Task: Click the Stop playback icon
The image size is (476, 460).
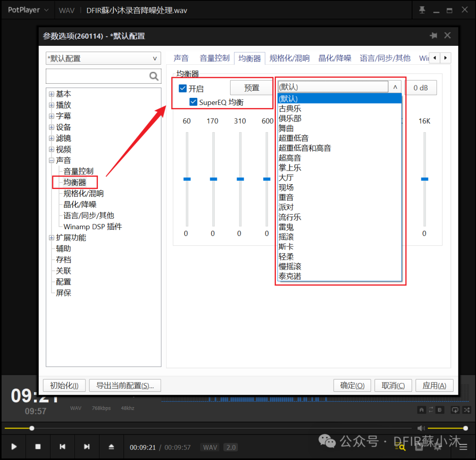Action: click(x=38, y=447)
